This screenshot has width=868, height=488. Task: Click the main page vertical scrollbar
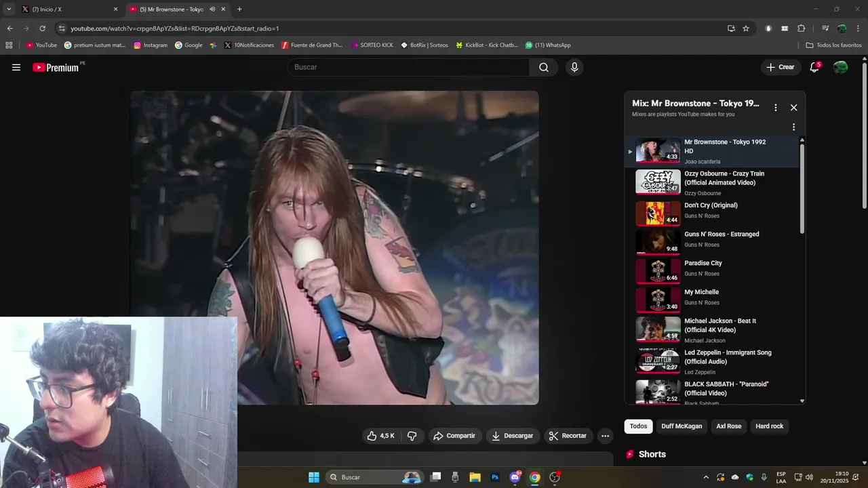(864, 136)
